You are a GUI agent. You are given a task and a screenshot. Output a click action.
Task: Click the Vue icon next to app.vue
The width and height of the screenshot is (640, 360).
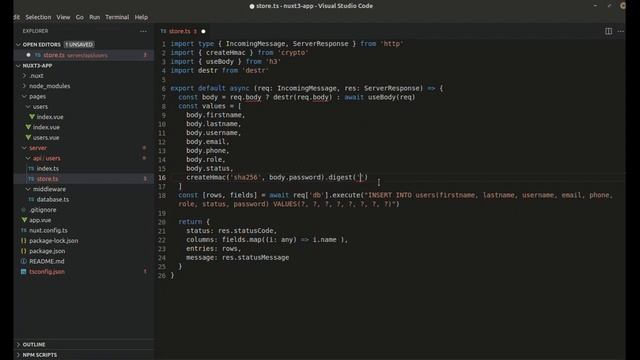(x=24, y=220)
